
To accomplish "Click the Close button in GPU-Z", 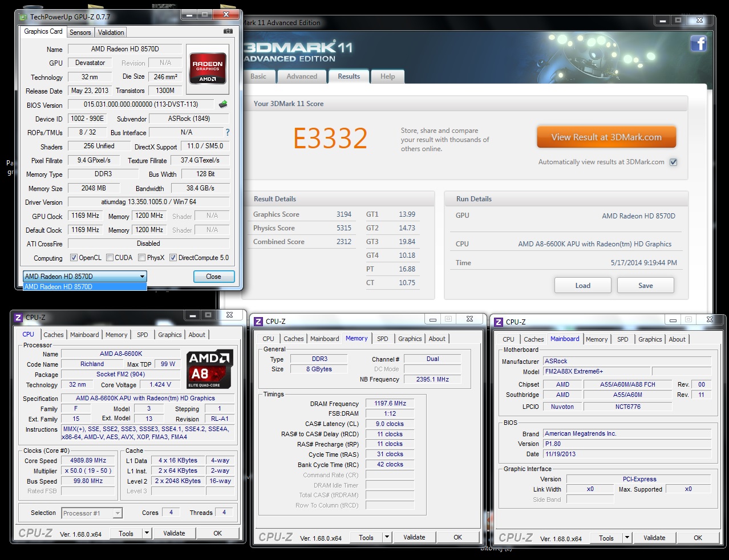I will pos(214,277).
